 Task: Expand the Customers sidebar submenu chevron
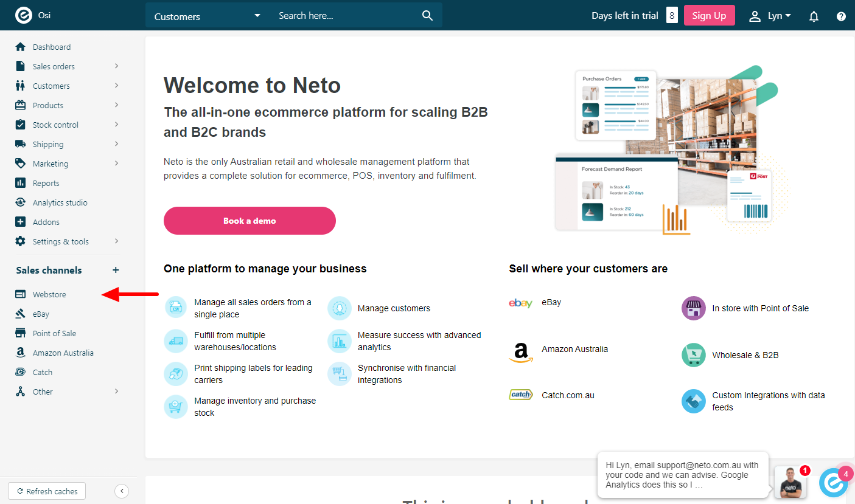[116, 85]
